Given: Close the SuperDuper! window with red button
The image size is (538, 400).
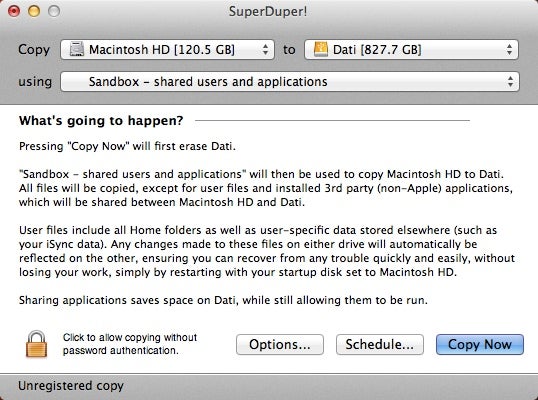Looking at the screenshot, I should tap(14, 11).
